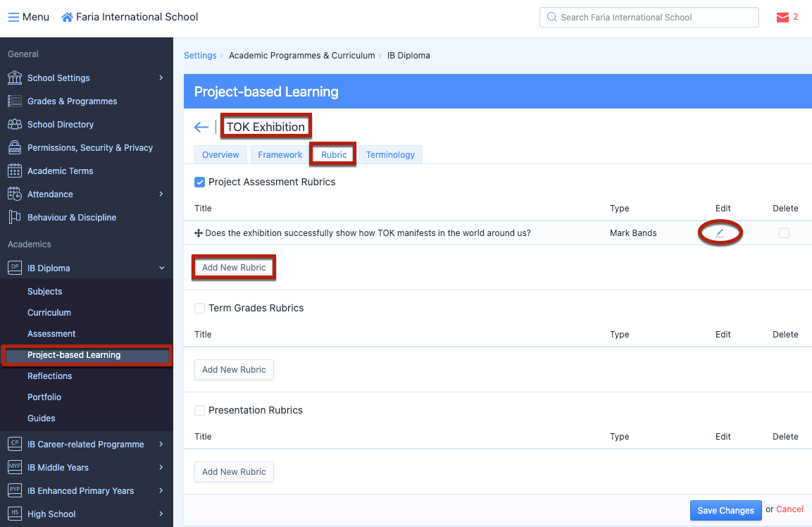Switch to the Framework tab
Viewport: 812px width, 527px height.
(280, 154)
